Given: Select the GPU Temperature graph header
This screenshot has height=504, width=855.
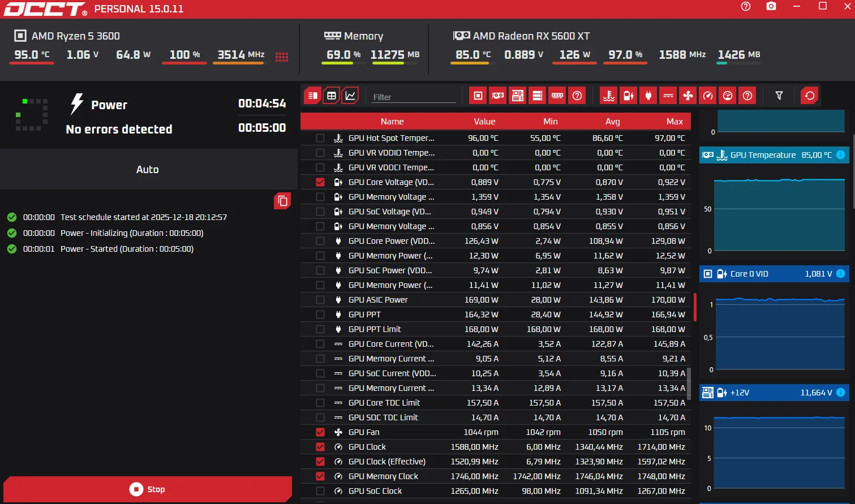Looking at the screenshot, I should point(775,155).
